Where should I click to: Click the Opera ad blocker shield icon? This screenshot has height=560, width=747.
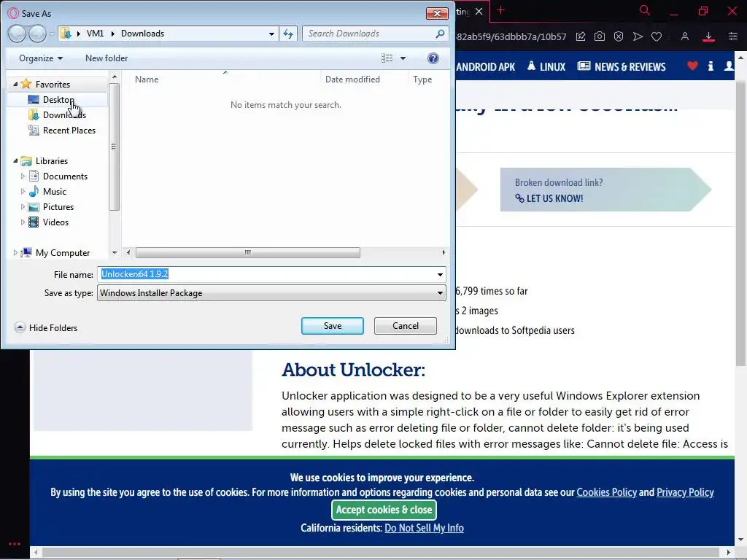(x=619, y=36)
